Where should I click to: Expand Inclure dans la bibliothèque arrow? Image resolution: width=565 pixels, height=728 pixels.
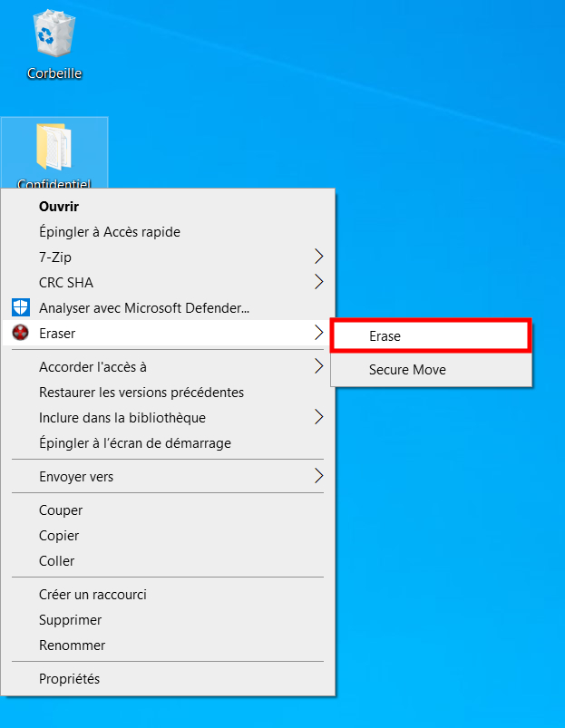pos(318,417)
